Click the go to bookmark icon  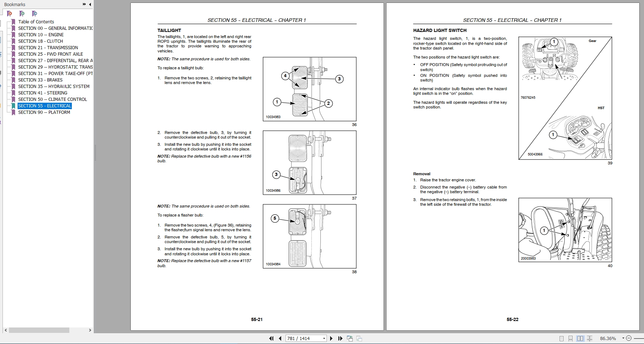[34, 14]
